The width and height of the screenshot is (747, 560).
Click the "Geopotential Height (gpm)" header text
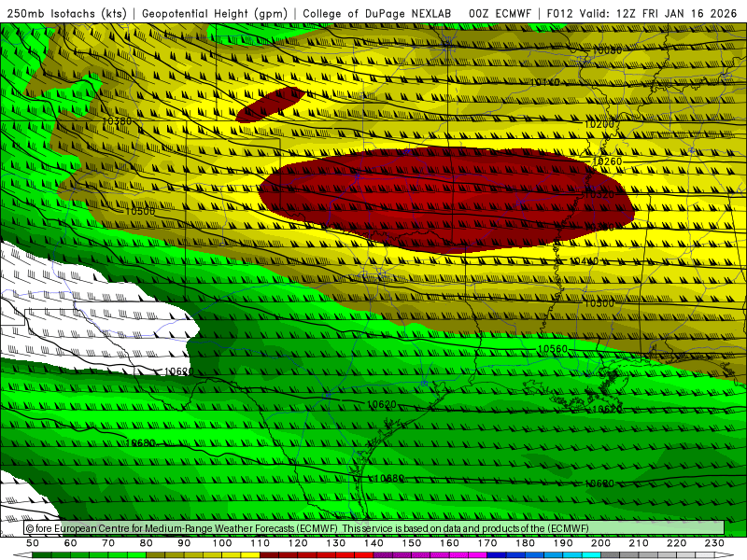215,13
